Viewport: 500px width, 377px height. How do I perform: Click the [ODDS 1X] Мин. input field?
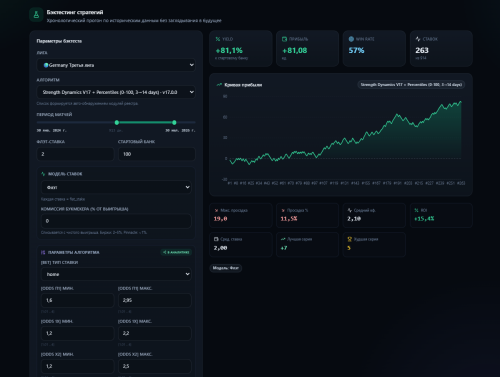77,333
